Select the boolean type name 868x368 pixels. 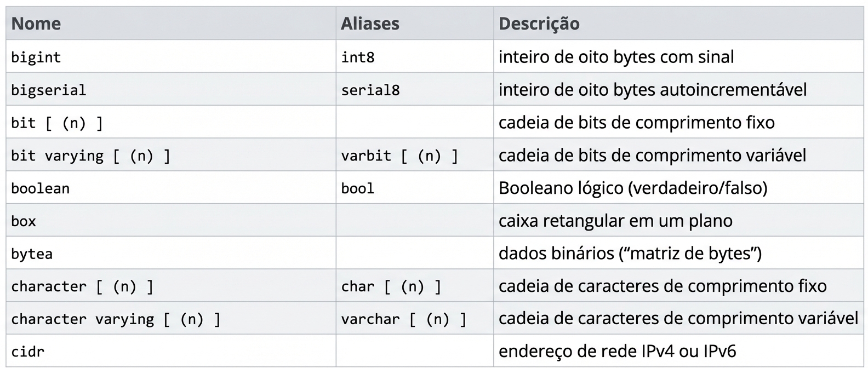coord(41,188)
